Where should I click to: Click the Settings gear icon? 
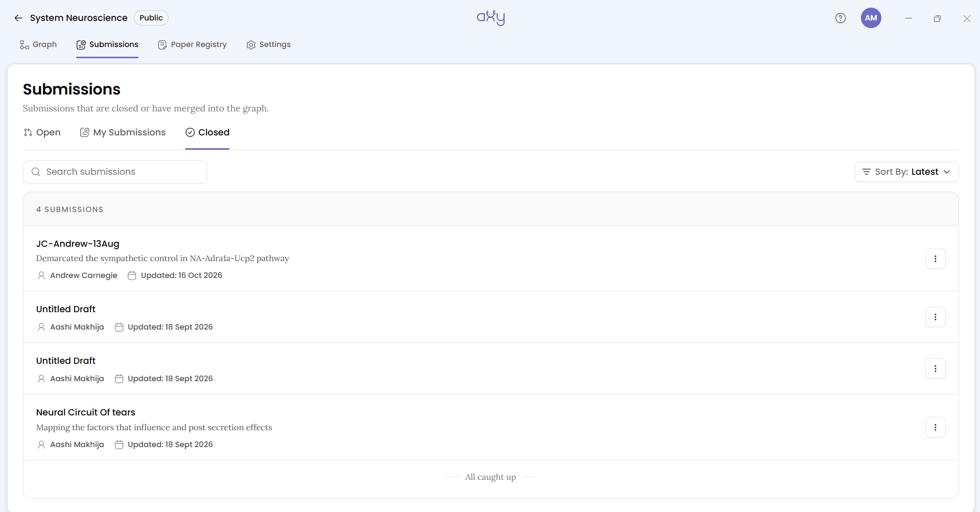click(251, 45)
